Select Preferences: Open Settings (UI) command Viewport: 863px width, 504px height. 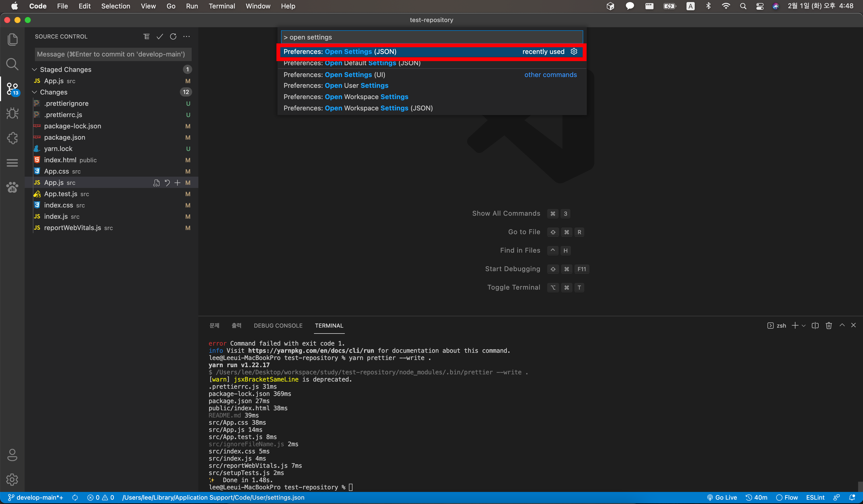point(334,75)
